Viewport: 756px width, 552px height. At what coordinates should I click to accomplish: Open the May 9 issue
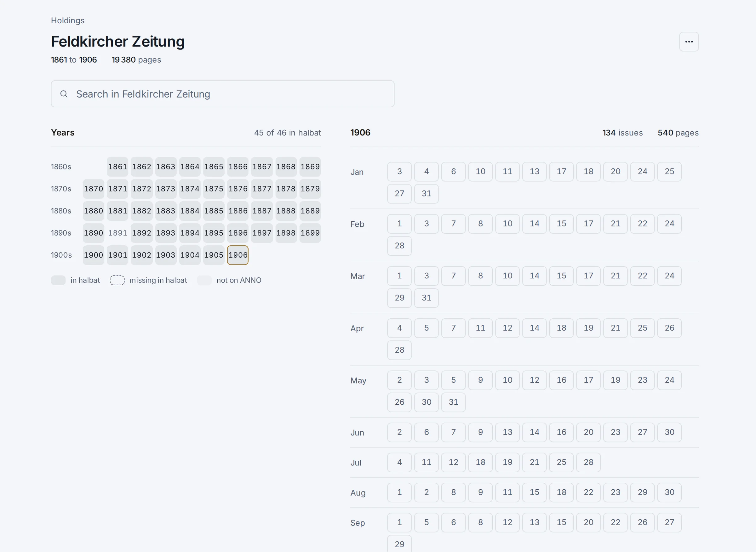pos(480,380)
